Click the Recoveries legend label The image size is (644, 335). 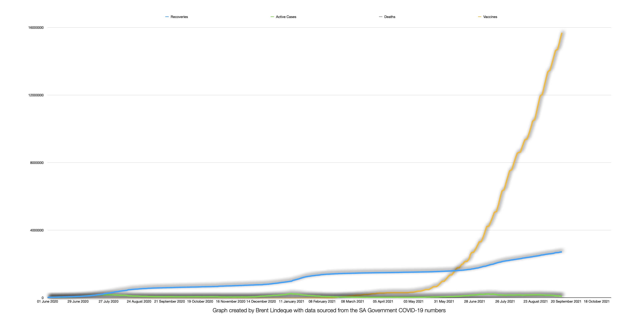pyautogui.click(x=179, y=17)
